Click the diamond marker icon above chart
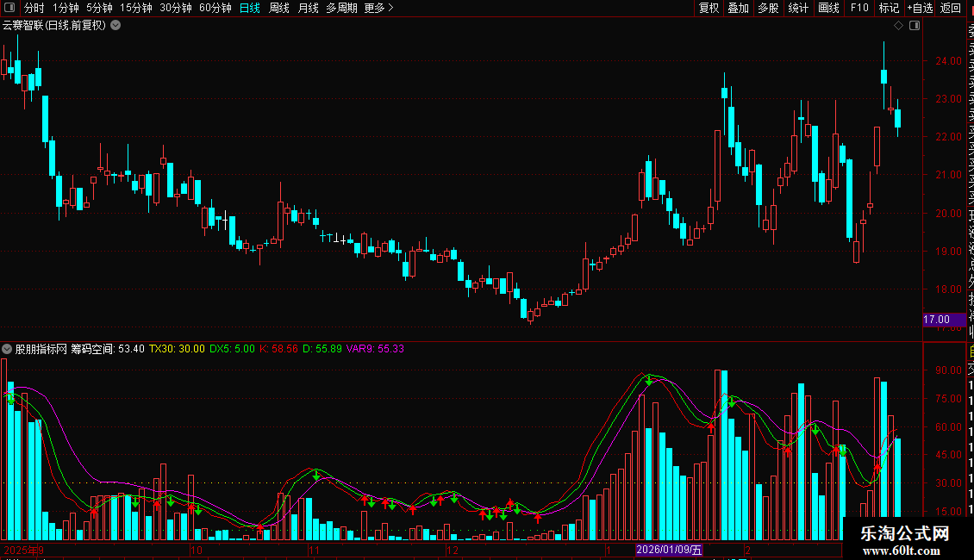974x560 pixels. point(898,26)
